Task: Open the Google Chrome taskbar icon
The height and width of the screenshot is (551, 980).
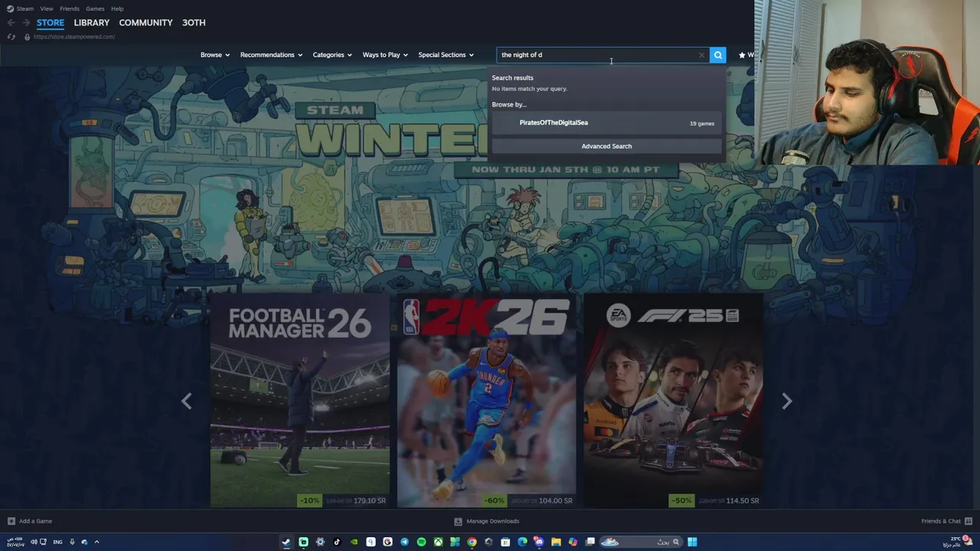Action: [472, 542]
